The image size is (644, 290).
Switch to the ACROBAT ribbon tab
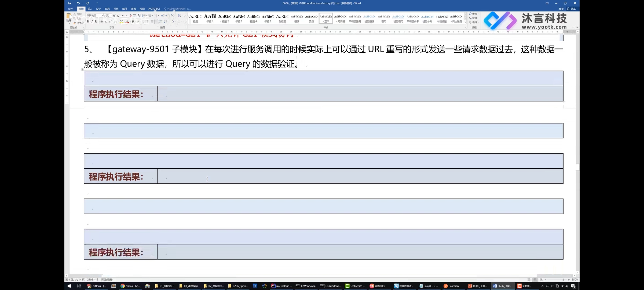coord(154,9)
